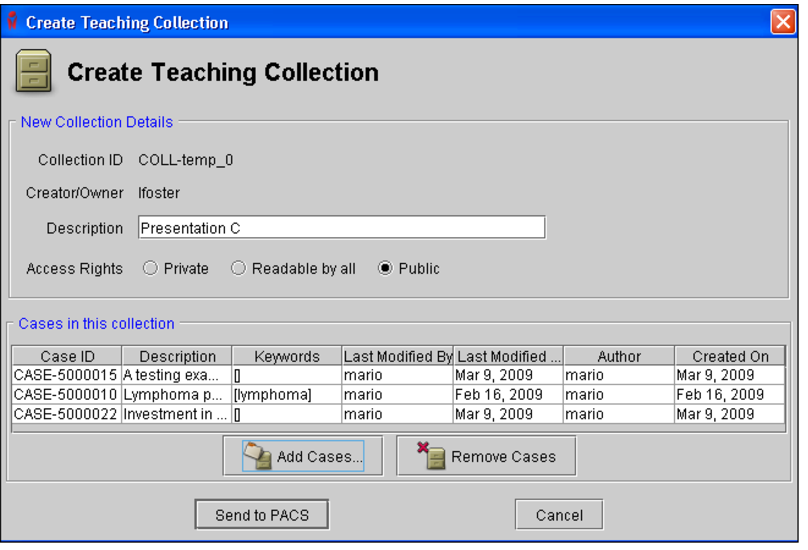Select the CASE-5000015 row
The image size is (808, 550).
point(67,375)
